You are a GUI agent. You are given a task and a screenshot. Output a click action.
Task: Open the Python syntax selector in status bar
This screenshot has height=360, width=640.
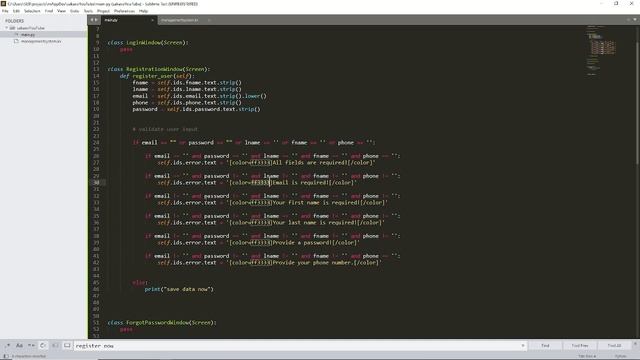pyautogui.click(x=620, y=356)
